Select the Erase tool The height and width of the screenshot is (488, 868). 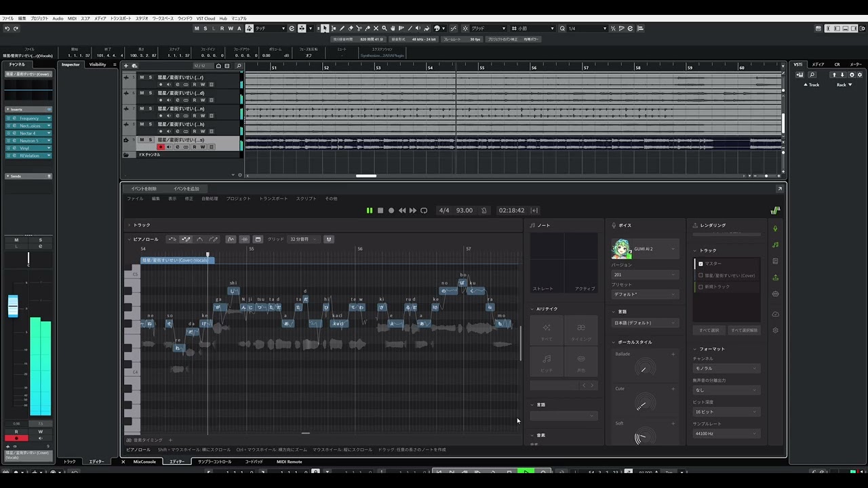click(x=351, y=28)
